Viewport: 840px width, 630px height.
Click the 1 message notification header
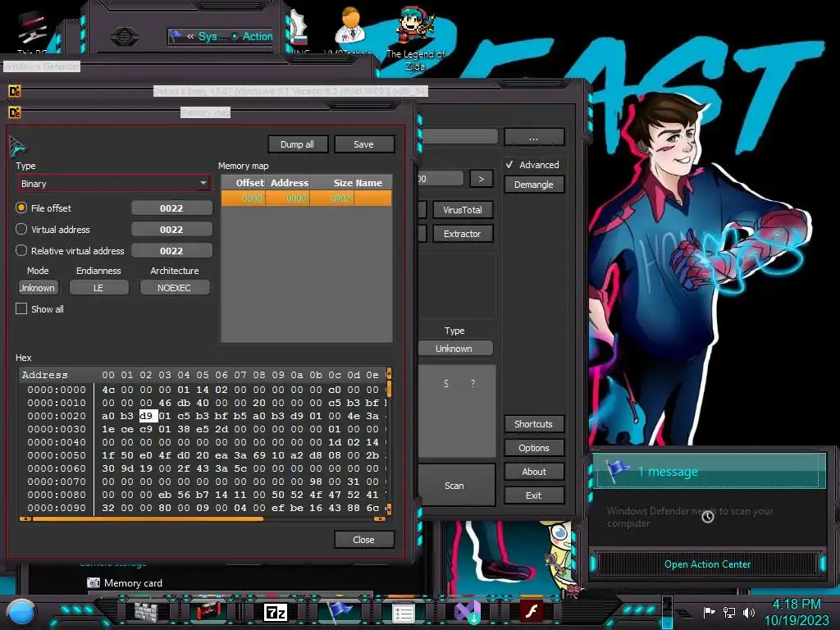(709, 471)
